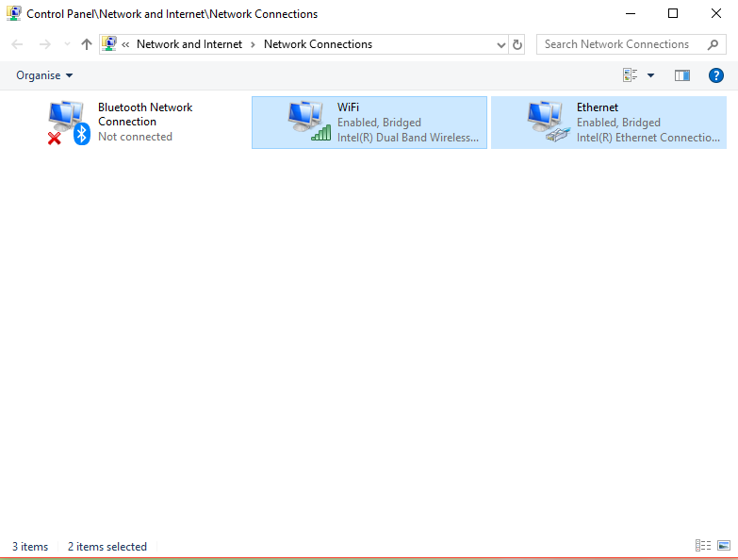Click the Intel(R) Dual Band Wireless text
This screenshot has height=560, width=738.
point(407,138)
